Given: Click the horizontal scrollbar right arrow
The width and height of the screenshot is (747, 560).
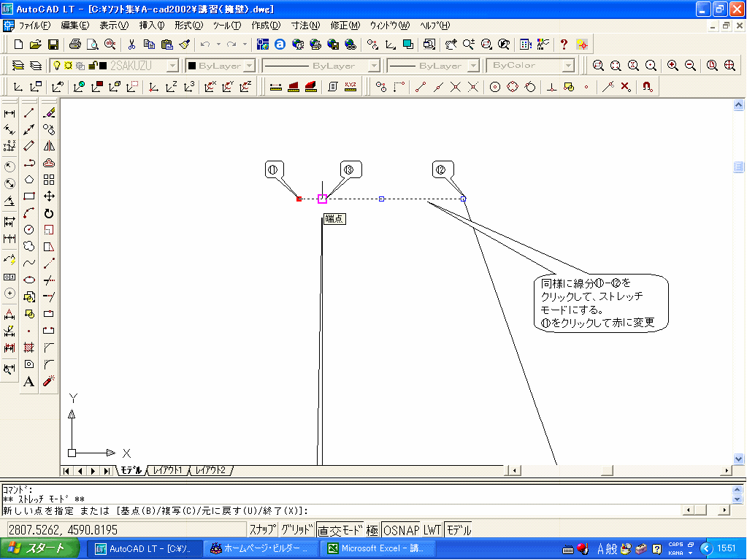Looking at the screenshot, I should (726, 470).
